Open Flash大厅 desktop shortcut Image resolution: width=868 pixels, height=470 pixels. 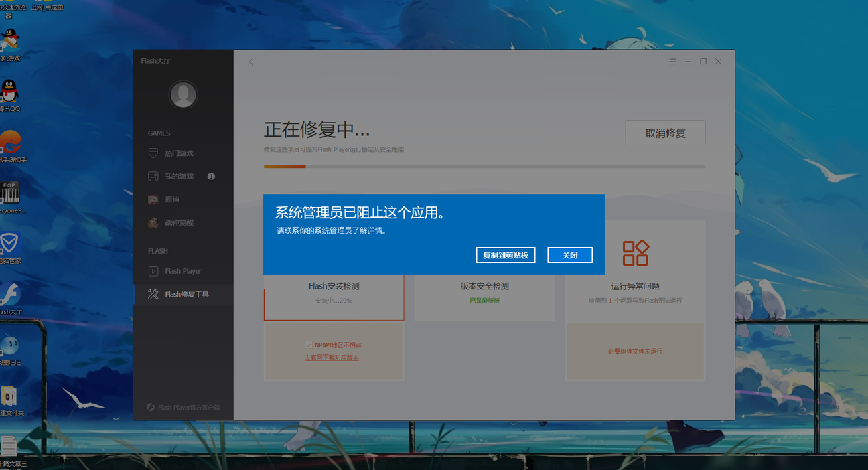click(x=10, y=299)
